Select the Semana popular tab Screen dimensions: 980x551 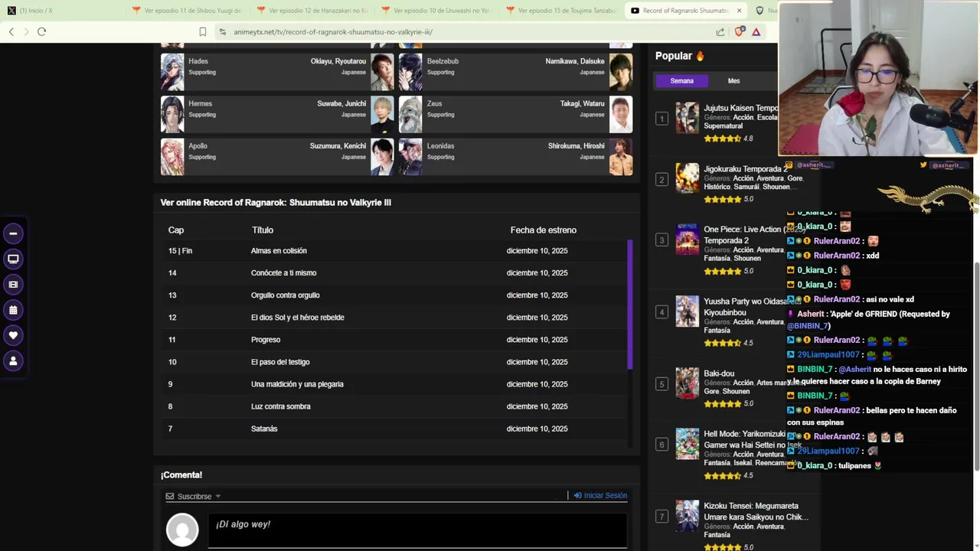pyautogui.click(x=681, y=80)
